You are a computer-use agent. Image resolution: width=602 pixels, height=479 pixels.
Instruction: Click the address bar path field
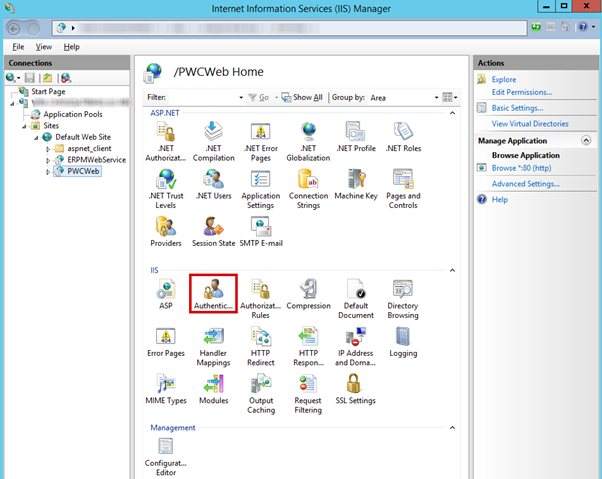tap(289, 28)
